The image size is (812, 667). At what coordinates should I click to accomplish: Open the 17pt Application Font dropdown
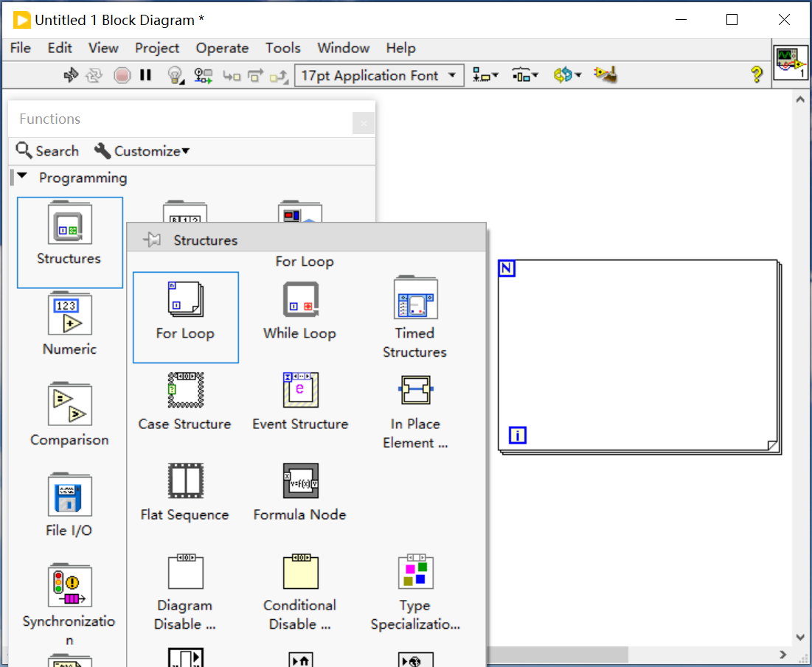pos(379,76)
